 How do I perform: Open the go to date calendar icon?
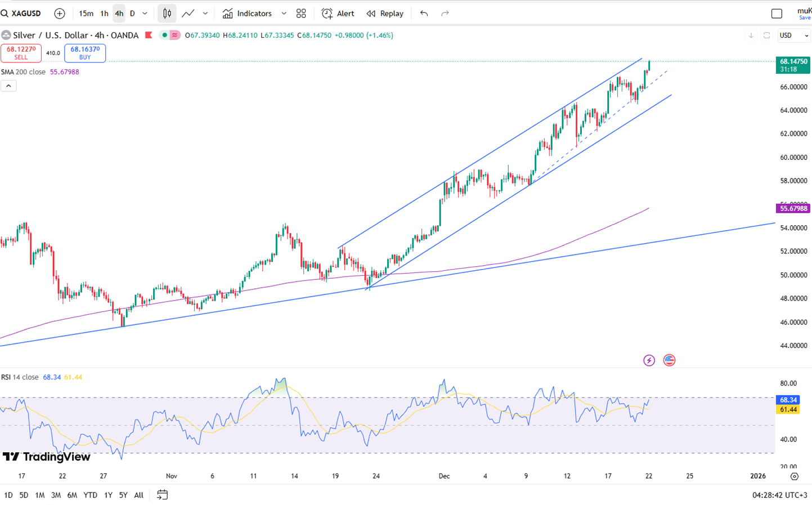click(x=162, y=495)
